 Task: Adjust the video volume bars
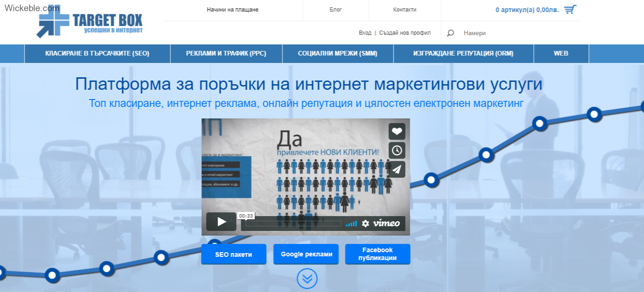click(x=351, y=224)
